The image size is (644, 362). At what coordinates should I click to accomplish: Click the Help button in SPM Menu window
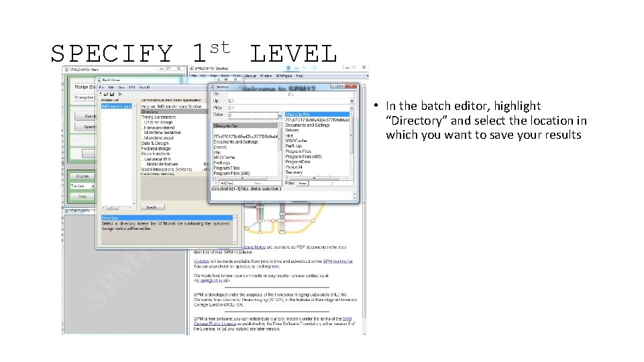point(83,196)
